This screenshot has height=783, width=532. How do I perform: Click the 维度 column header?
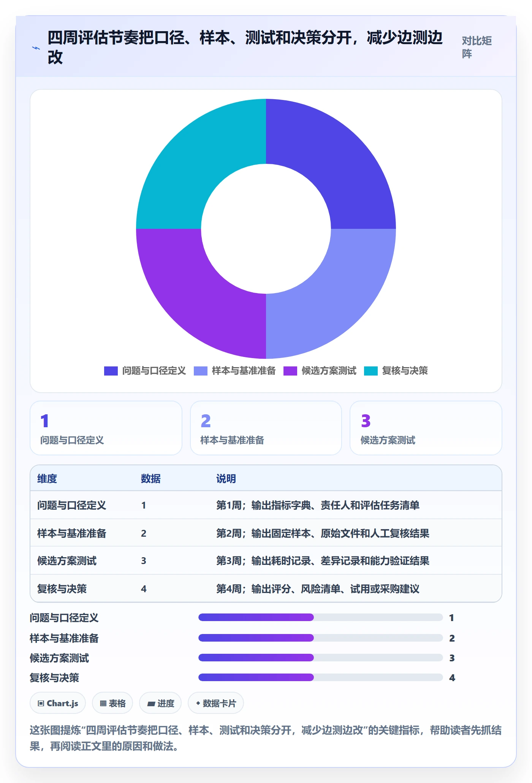pyautogui.click(x=47, y=479)
